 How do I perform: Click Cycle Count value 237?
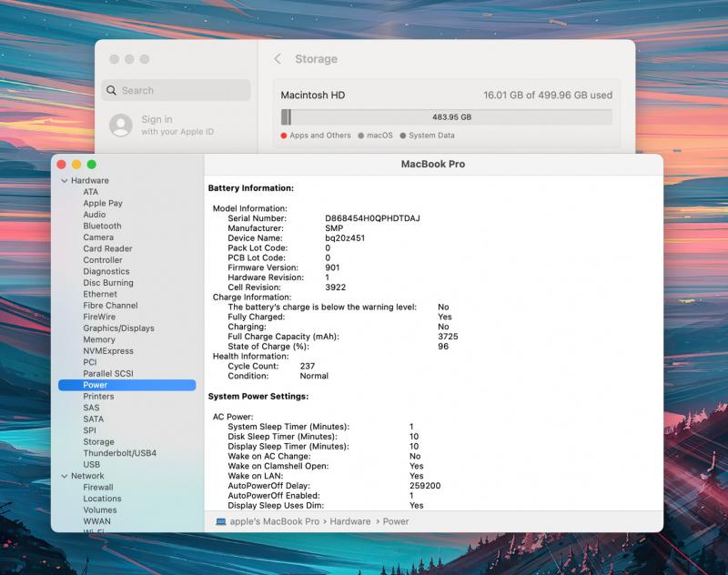[x=308, y=367]
